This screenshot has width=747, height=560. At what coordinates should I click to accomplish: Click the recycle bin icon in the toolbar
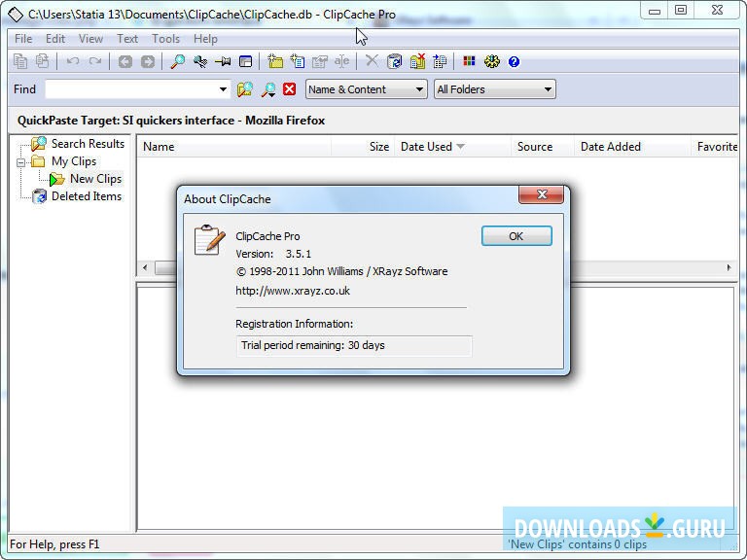coord(395,61)
